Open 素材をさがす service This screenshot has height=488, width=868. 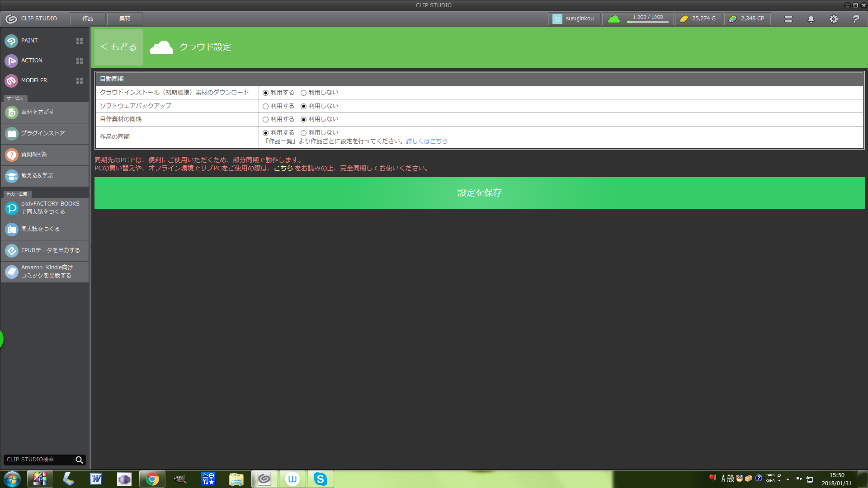point(38,112)
